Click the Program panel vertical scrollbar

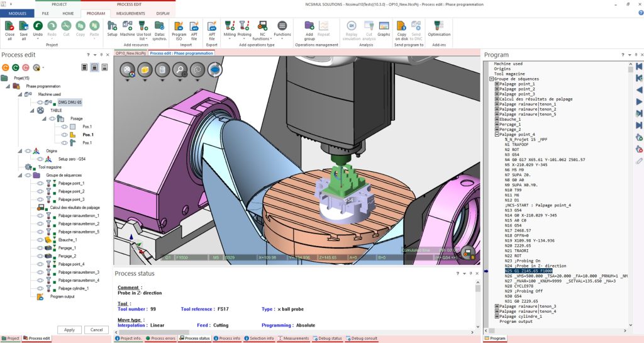click(628, 189)
